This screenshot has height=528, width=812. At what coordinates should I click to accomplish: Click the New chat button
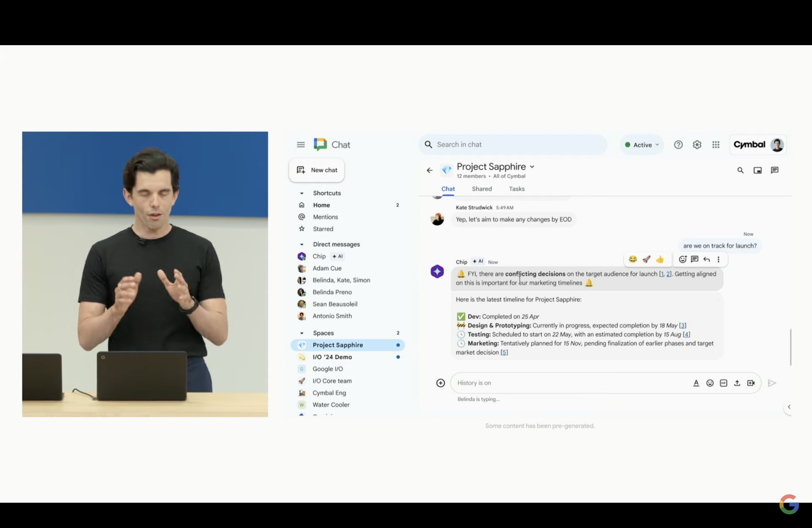click(x=316, y=170)
